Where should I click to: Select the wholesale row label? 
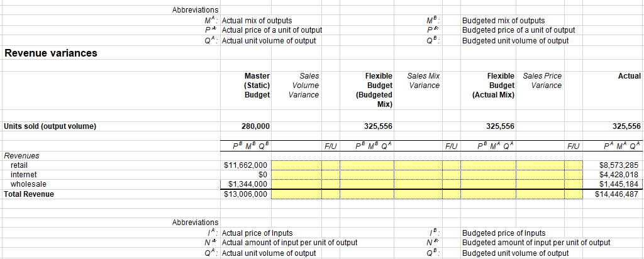[28, 184]
